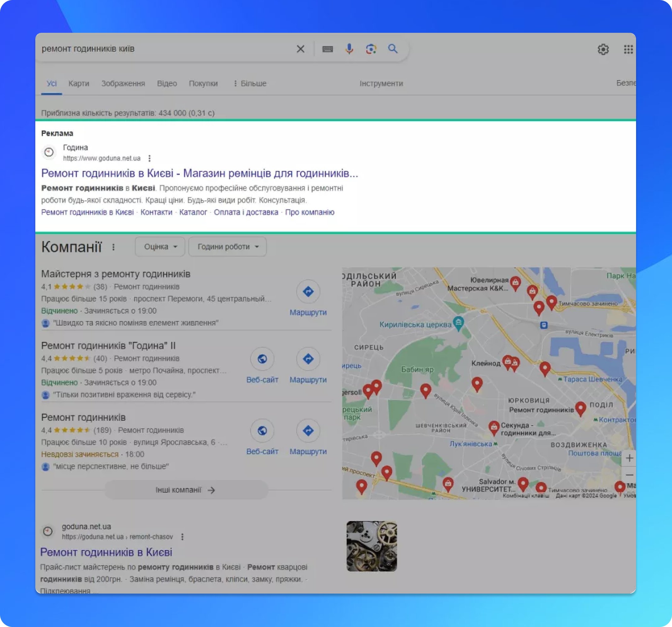
Task: Expand the Оцінка filter dropdown
Action: click(160, 247)
